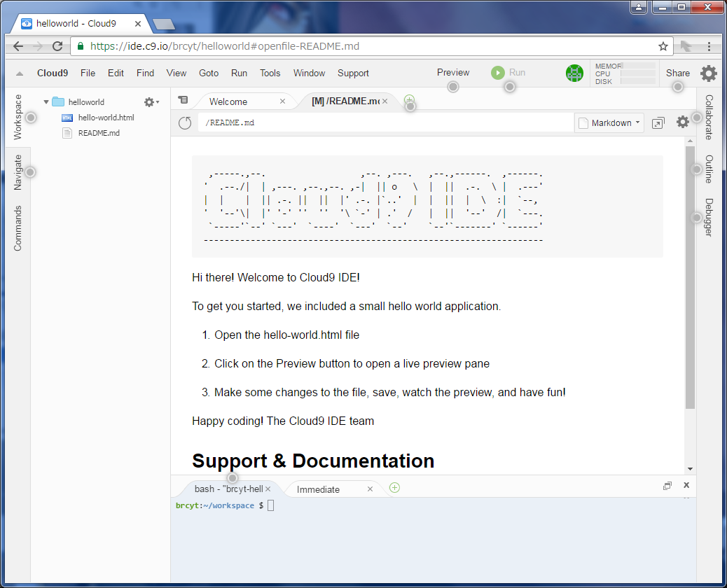Bookmark this page with the star
Viewport: 727px width, 588px height.
(x=663, y=46)
